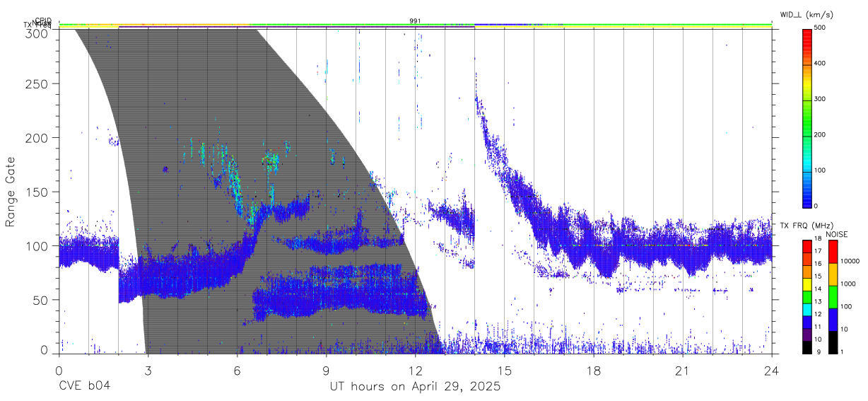The width and height of the screenshot is (868, 401).
Task: Click the 11 label on TX FRQ scale
Action: (x=819, y=326)
